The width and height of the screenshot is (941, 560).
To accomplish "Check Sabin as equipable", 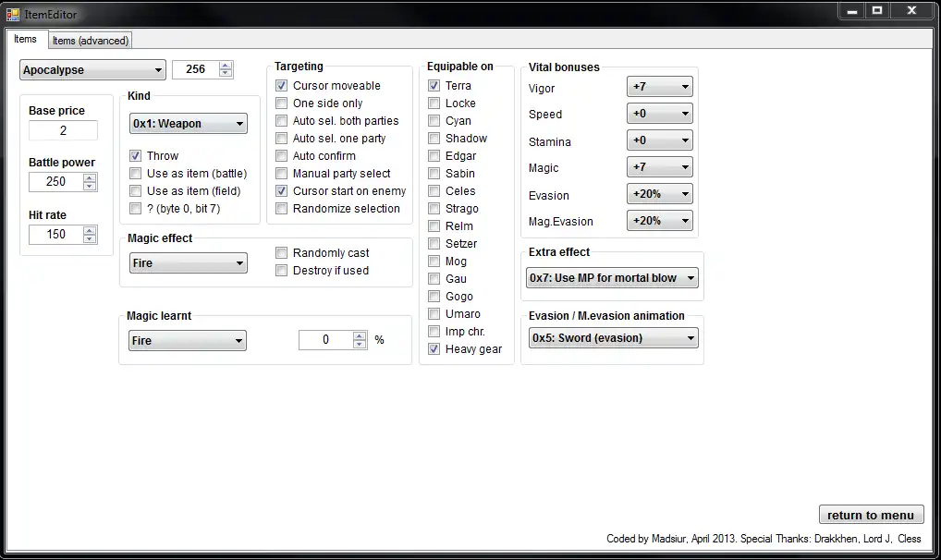I will coord(434,174).
